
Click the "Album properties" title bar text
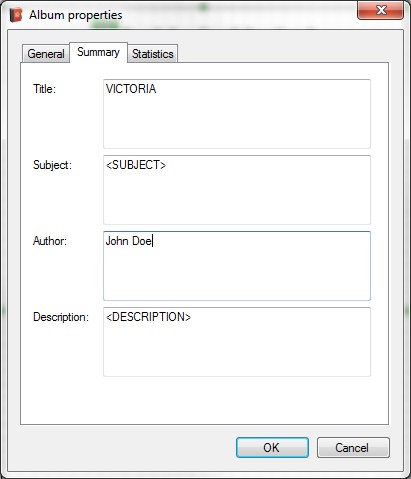coord(76,15)
